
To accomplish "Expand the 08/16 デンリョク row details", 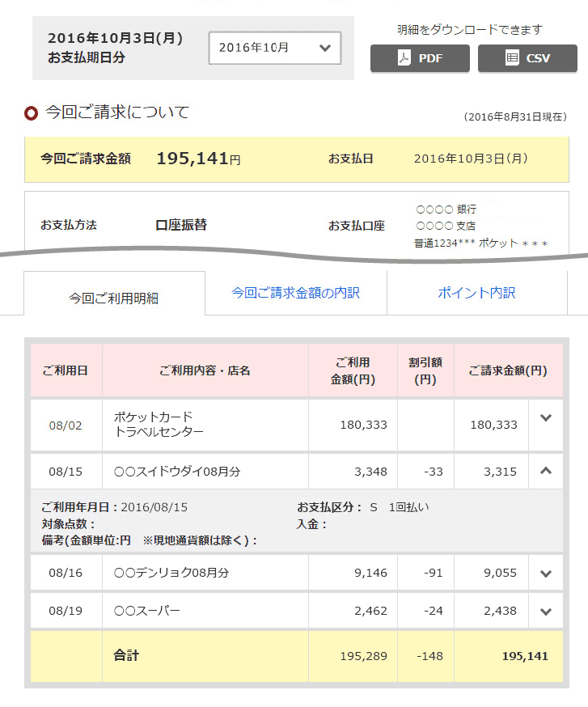I will pyautogui.click(x=545, y=574).
